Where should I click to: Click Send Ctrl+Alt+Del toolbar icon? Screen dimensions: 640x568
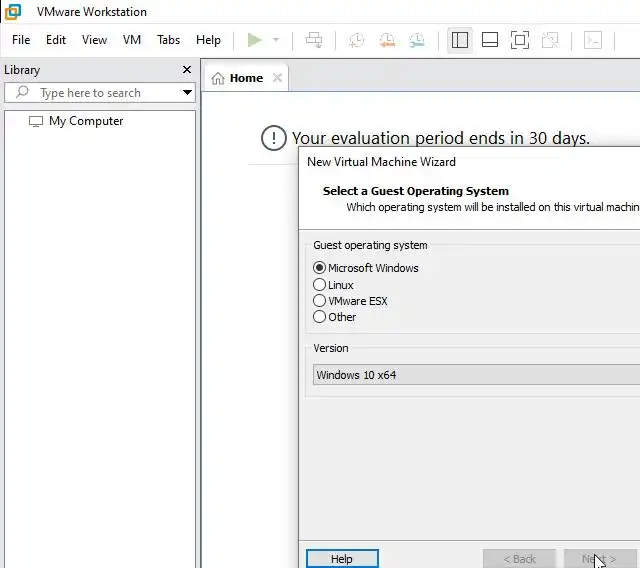click(314, 40)
